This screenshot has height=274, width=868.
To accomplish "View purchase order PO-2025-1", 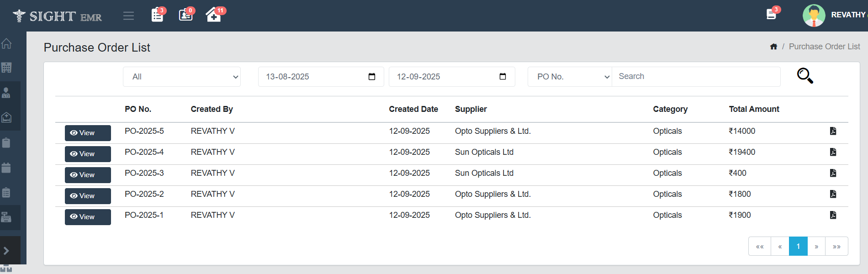I will pyautogui.click(x=88, y=217).
